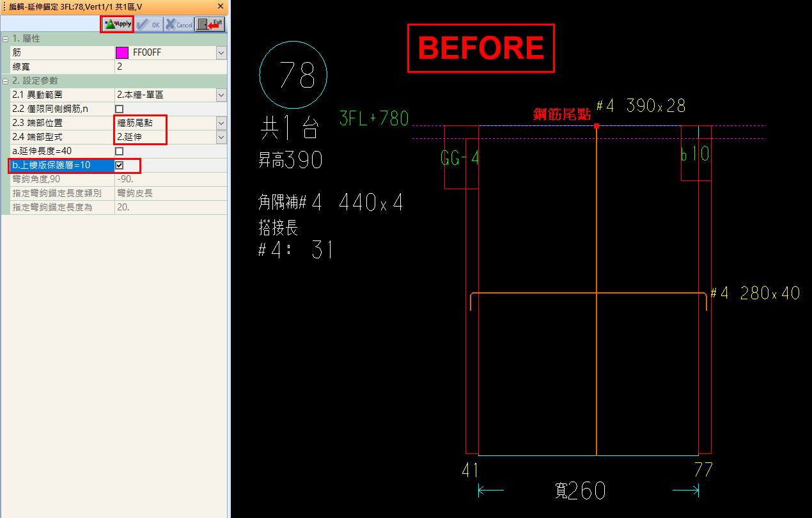Click the 搭接長 text
The height and width of the screenshot is (518, 812).
(x=278, y=227)
